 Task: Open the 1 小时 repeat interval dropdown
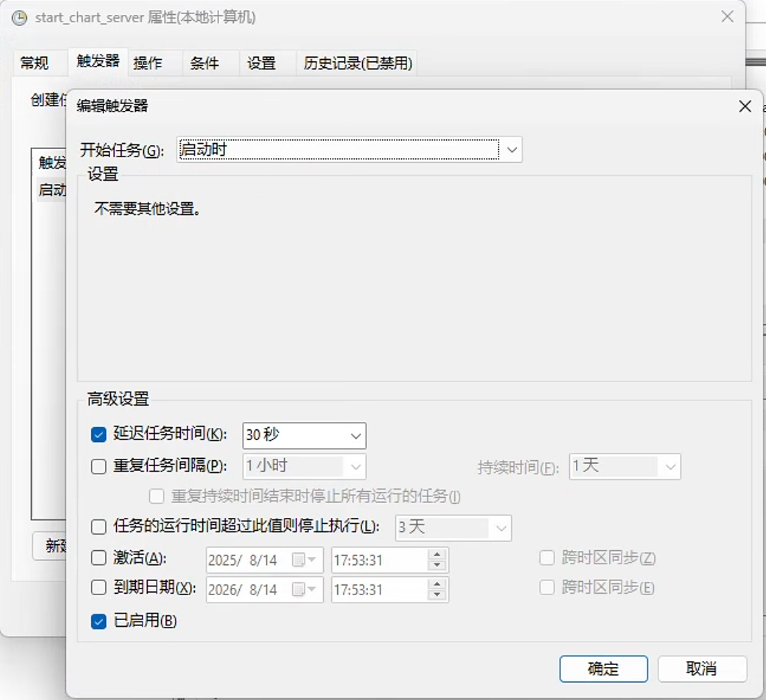click(304, 466)
